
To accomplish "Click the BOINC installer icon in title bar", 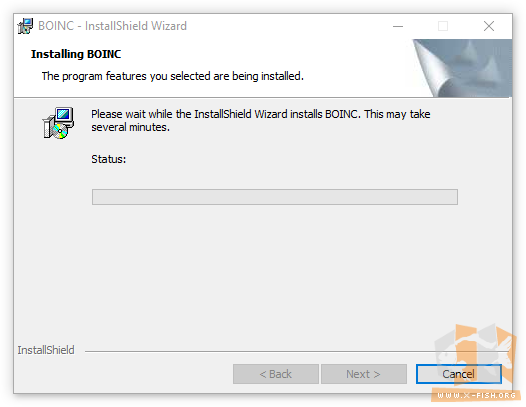I will click(x=25, y=26).
